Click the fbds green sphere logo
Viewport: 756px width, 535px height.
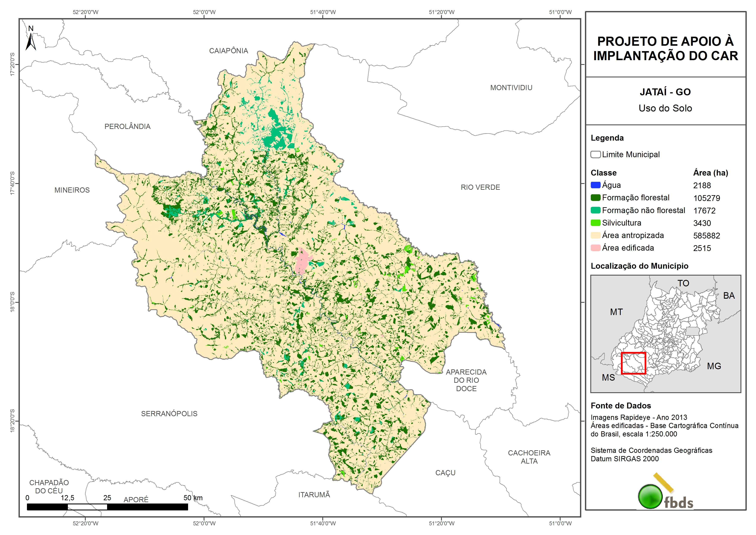tap(650, 496)
